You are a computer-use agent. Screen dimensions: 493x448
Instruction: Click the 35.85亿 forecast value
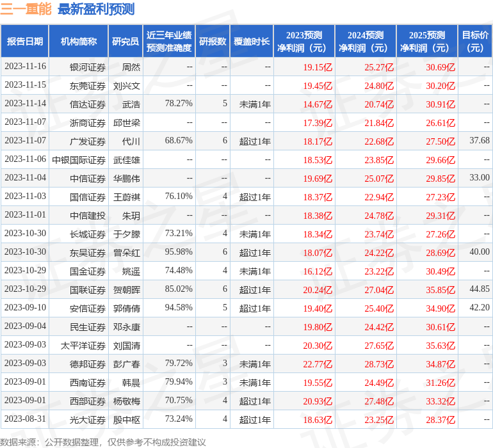pyautogui.click(x=440, y=289)
